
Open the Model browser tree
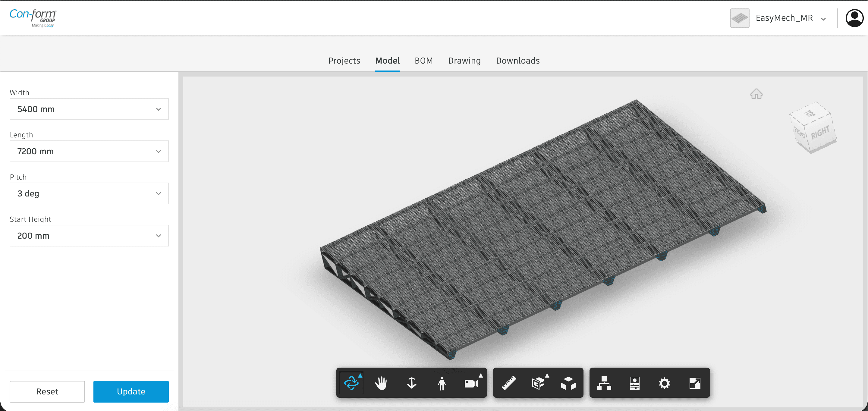click(604, 383)
